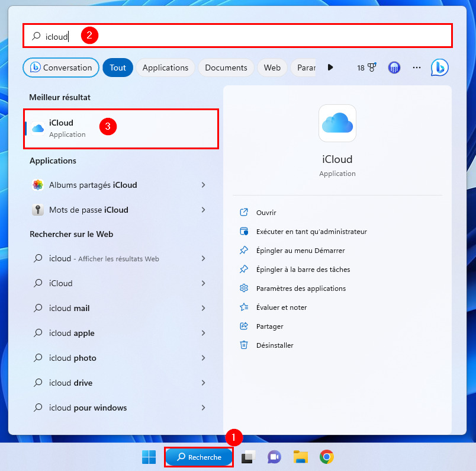Click the Windows Start logo in taskbar
The width and height of the screenshot is (476, 471).
point(149,457)
